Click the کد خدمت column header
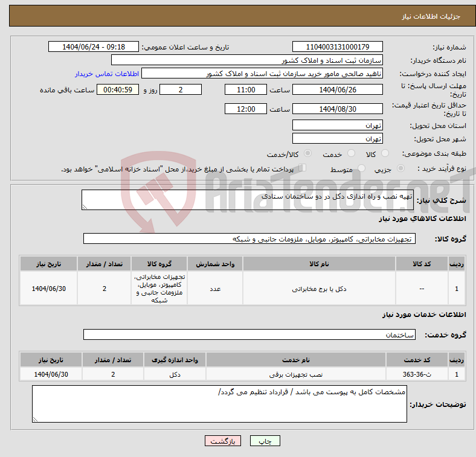Image resolution: width=476 pixels, height=457 pixels. [417, 360]
